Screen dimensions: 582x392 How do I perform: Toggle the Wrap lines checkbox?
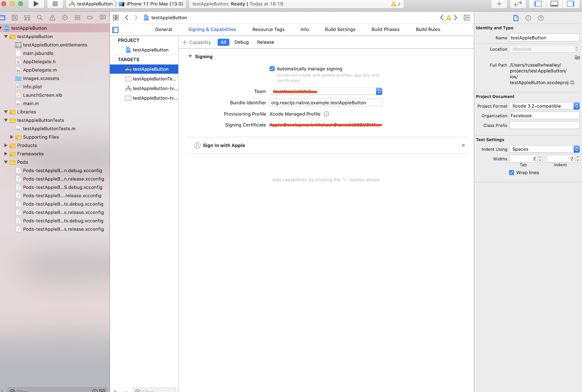512,173
